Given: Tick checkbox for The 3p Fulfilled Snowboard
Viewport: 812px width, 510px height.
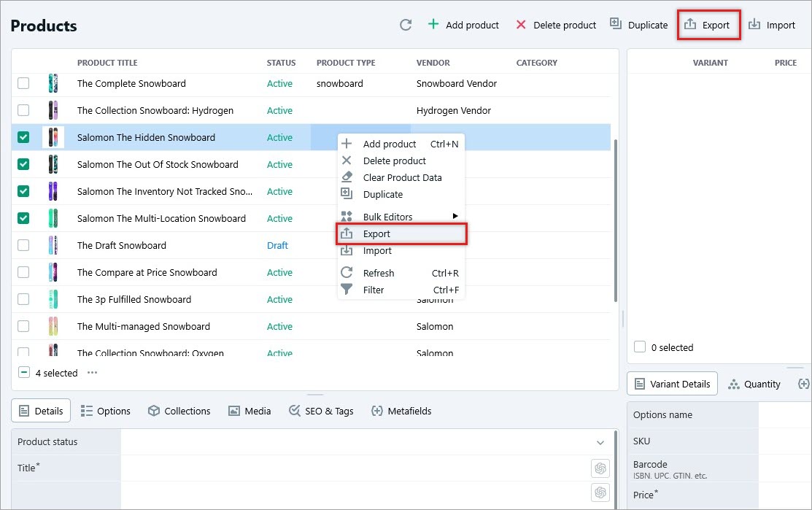Looking at the screenshot, I should pos(23,298).
